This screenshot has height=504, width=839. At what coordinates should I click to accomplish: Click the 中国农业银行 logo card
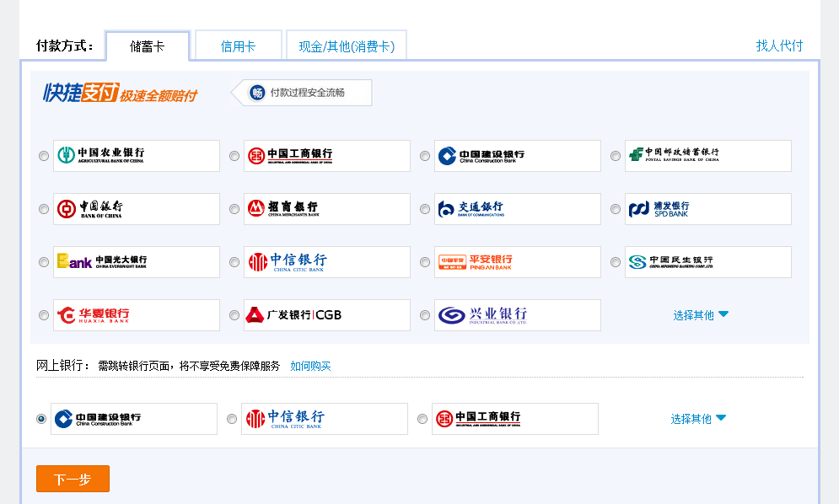click(137, 156)
